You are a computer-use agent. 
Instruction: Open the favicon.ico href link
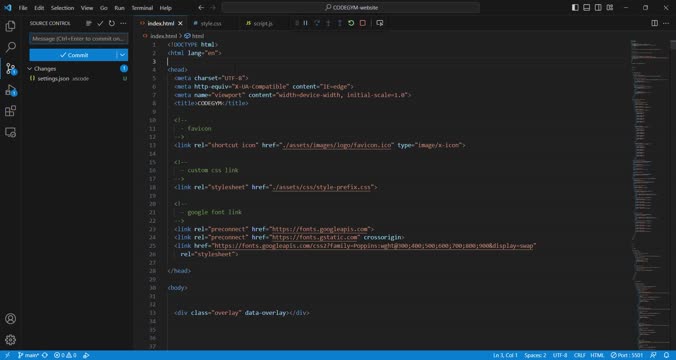tap(337, 145)
